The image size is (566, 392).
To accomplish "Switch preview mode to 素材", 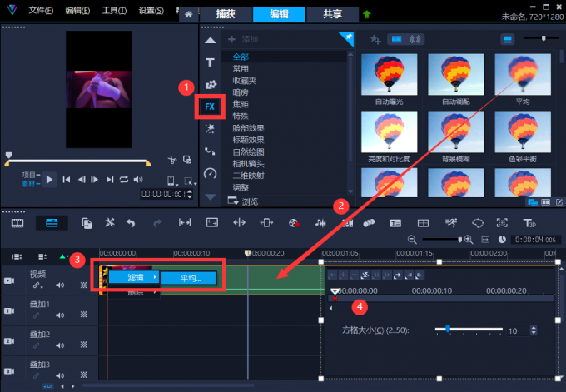I will coord(31,184).
